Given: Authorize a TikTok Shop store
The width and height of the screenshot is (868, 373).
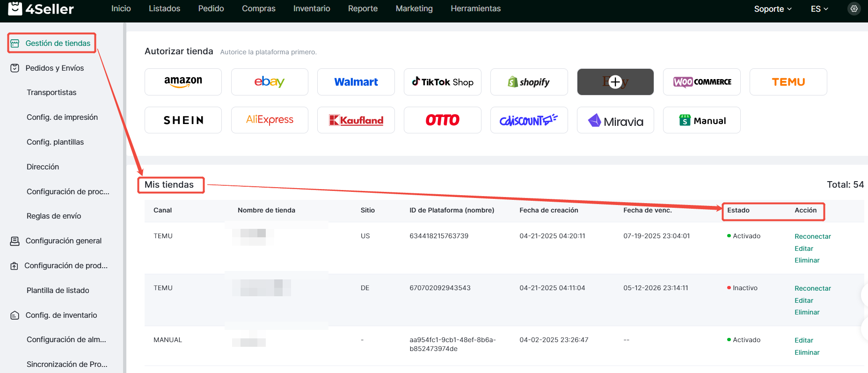Looking at the screenshot, I should [x=443, y=82].
